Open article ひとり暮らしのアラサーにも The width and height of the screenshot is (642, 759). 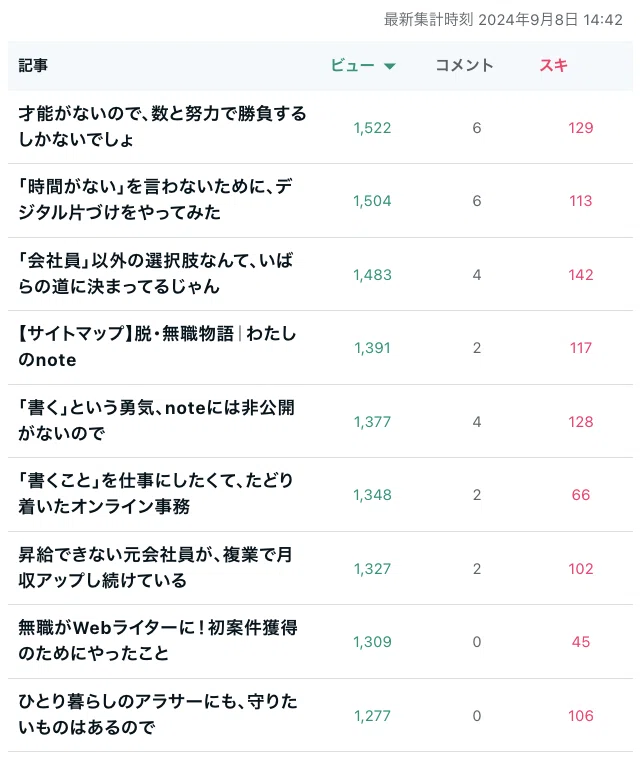tap(158, 714)
